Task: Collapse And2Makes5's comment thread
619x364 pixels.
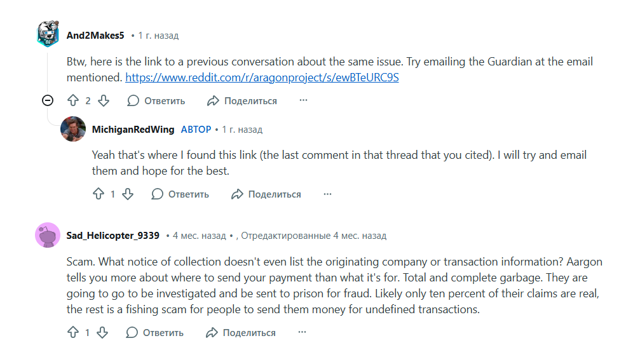Action: tap(47, 100)
